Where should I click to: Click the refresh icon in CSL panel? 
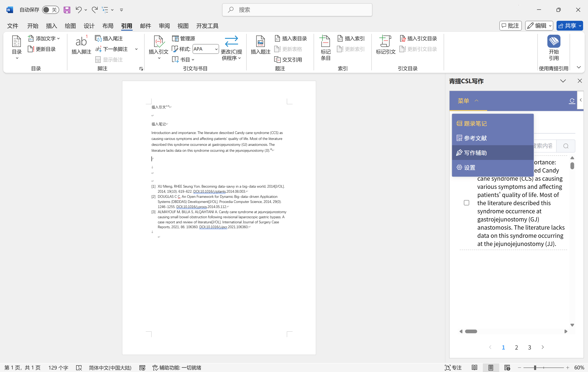pyautogui.click(x=572, y=101)
